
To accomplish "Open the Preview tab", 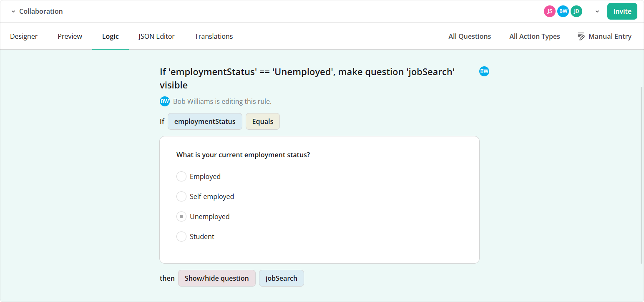I will point(70,36).
